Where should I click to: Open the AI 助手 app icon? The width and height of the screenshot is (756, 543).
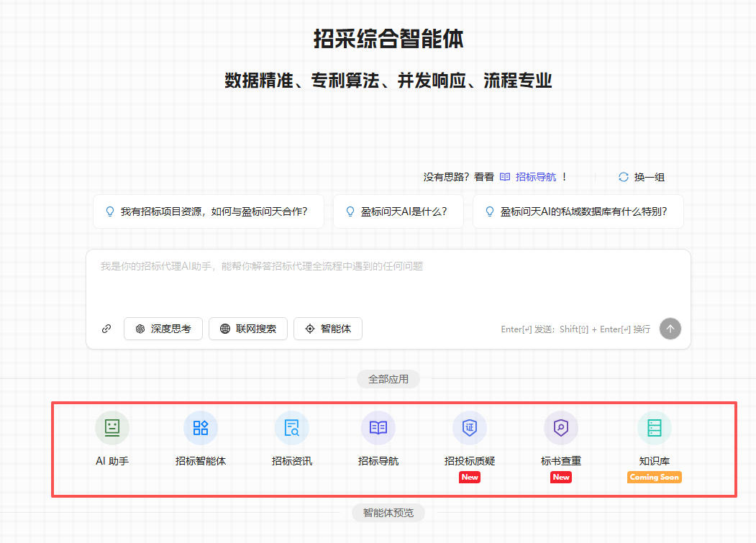pos(112,428)
